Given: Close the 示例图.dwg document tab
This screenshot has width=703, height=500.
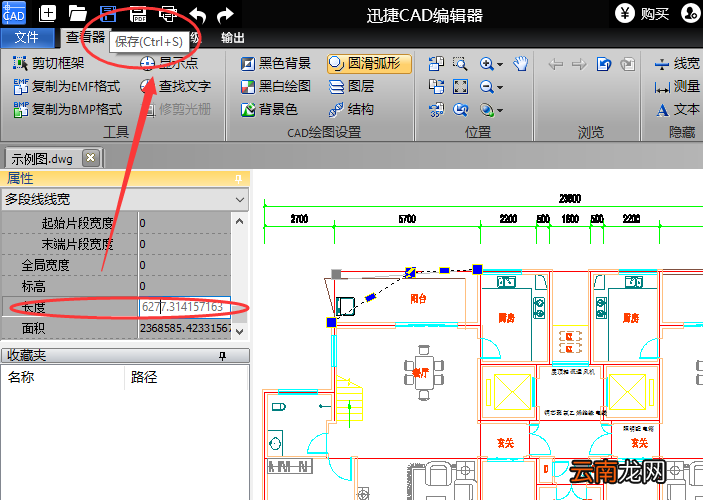Looking at the screenshot, I should tap(91, 157).
